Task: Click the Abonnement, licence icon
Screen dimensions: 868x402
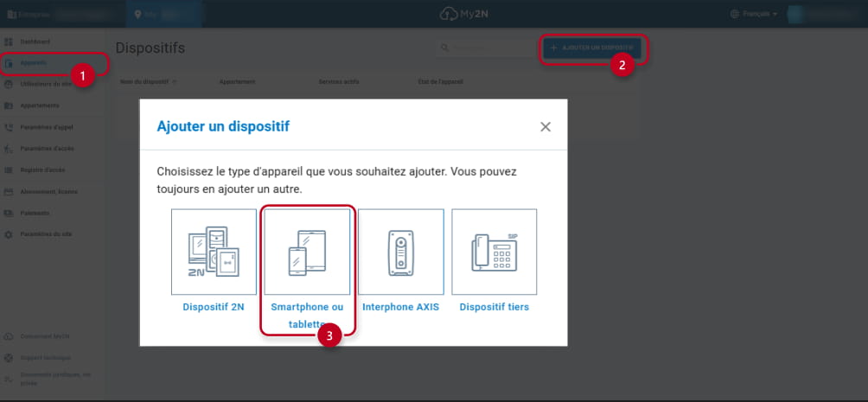Action: tap(9, 192)
